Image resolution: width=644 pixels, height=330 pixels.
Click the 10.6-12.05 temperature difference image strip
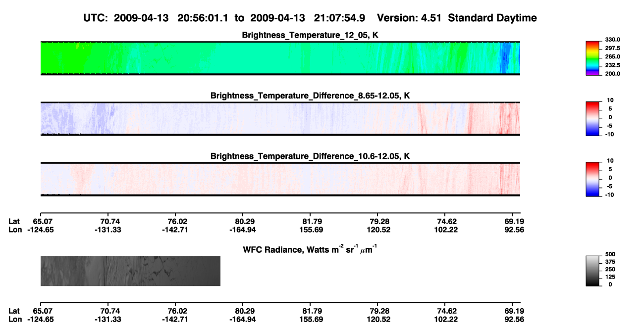[280, 179]
